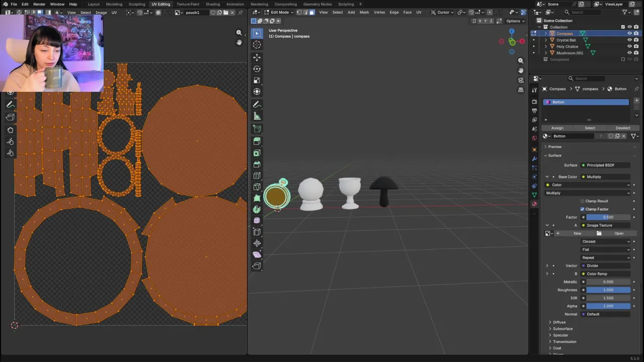This screenshot has height=362, width=644.
Task: Hide Mushroom.001 object in viewport
Action: click(629, 53)
